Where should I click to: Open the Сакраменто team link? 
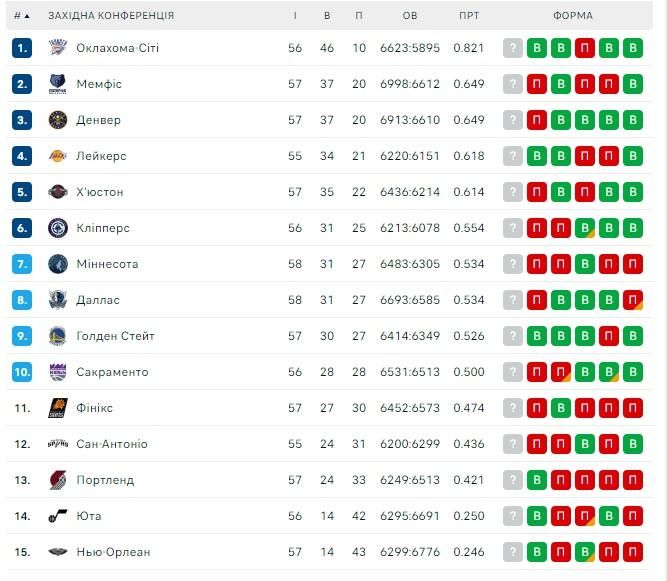click(x=112, y=372)
